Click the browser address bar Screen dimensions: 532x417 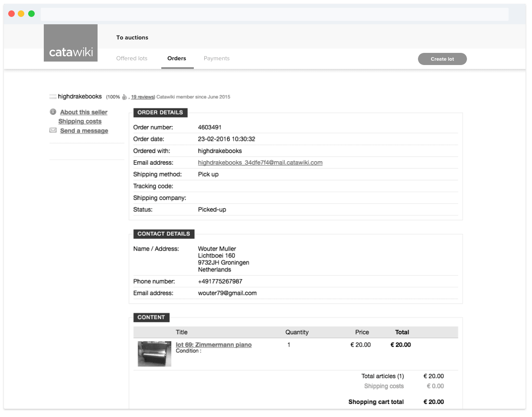pos(274,14)
